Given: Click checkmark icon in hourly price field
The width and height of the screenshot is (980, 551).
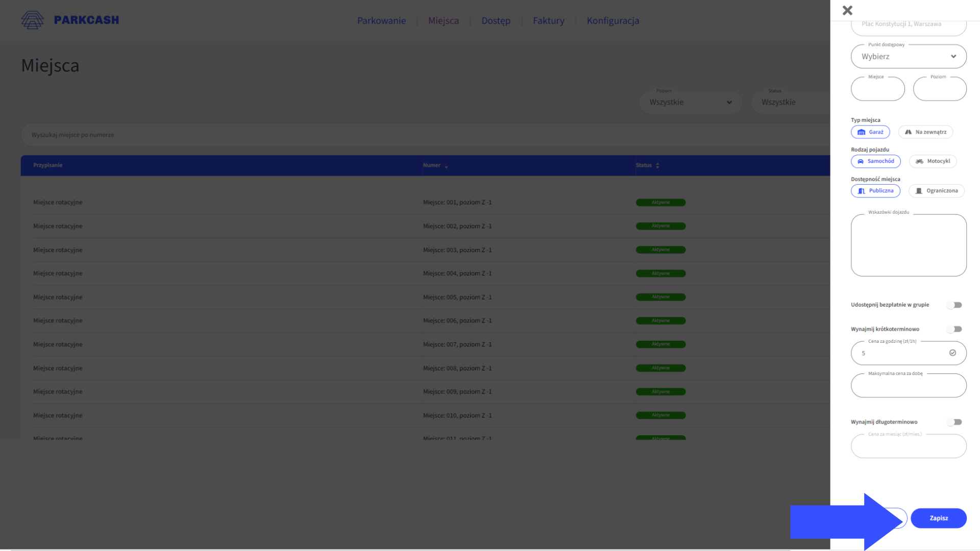Looking at the screenshot, I should [952, 353].
